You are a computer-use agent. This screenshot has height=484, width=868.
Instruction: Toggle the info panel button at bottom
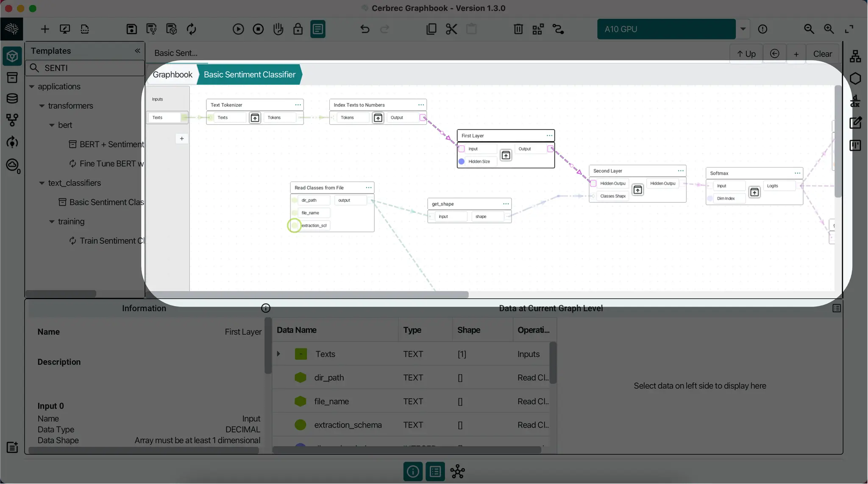(413, 471)
